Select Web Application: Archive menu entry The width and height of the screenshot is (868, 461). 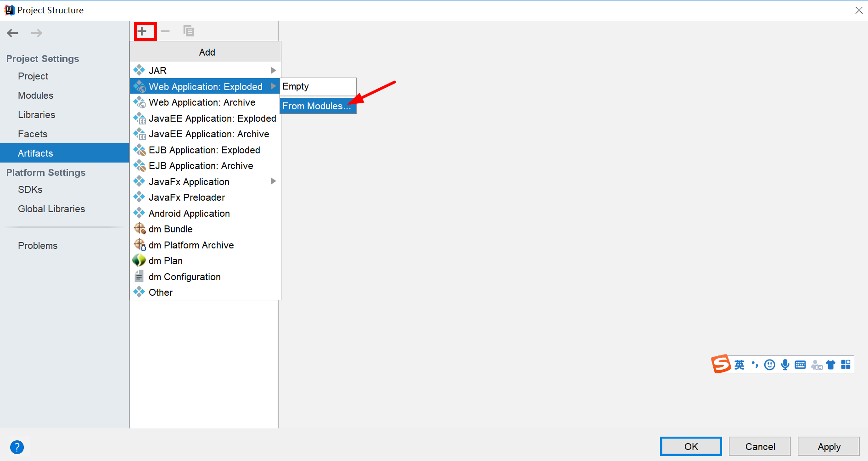pyautogui.click(x=205, y=102)
